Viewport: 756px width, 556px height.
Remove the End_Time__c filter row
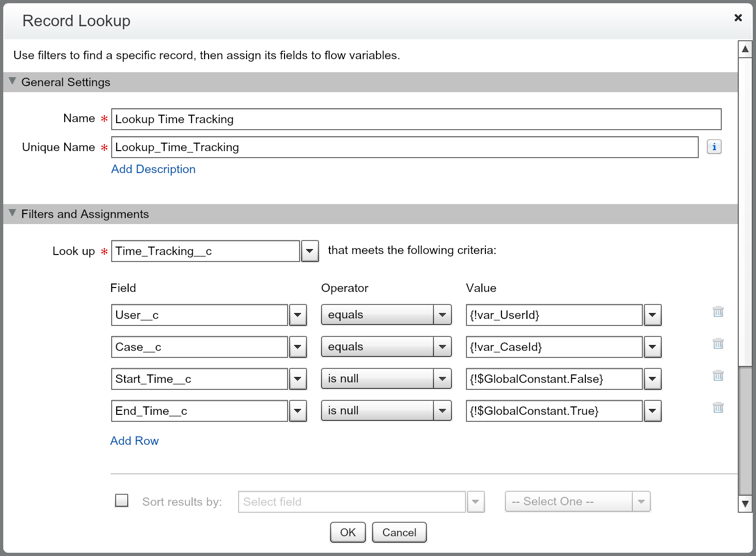click(718, 408)
